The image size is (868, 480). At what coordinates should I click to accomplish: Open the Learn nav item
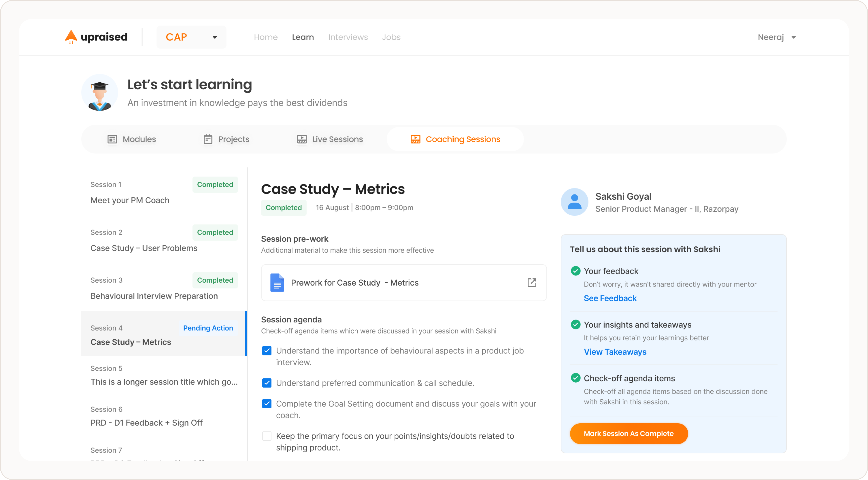[x=303, y=37]
